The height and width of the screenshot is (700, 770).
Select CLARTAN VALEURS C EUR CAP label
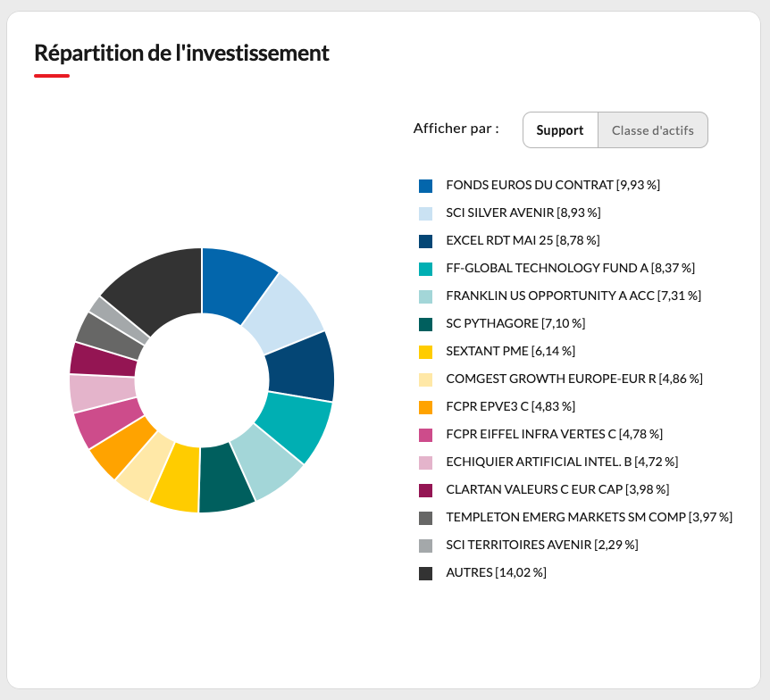pos(557,489)
